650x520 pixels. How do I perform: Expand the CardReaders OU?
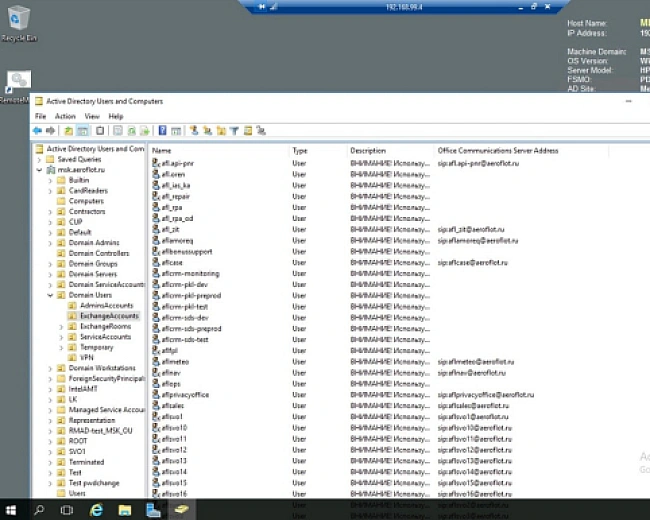(x=50, y=191)
